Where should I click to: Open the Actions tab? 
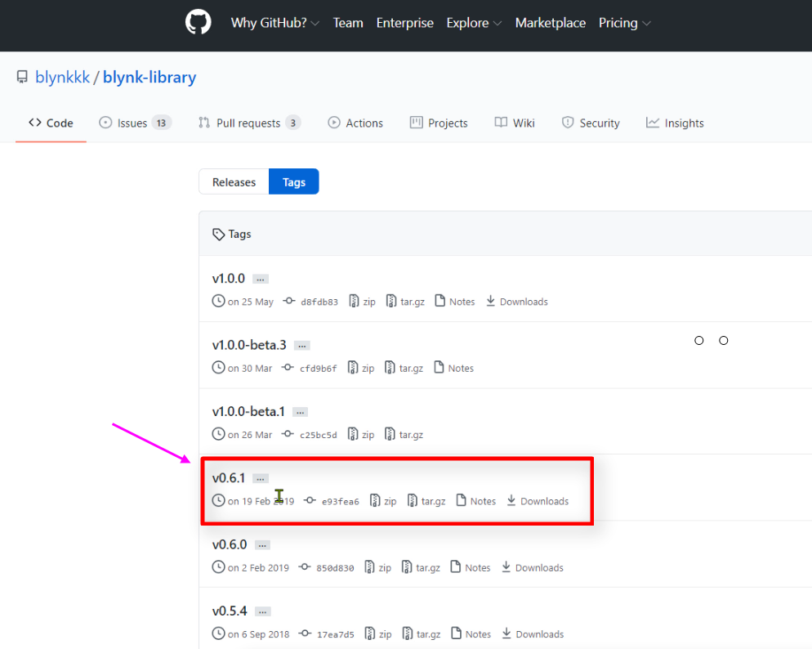(x=355, y=123)
